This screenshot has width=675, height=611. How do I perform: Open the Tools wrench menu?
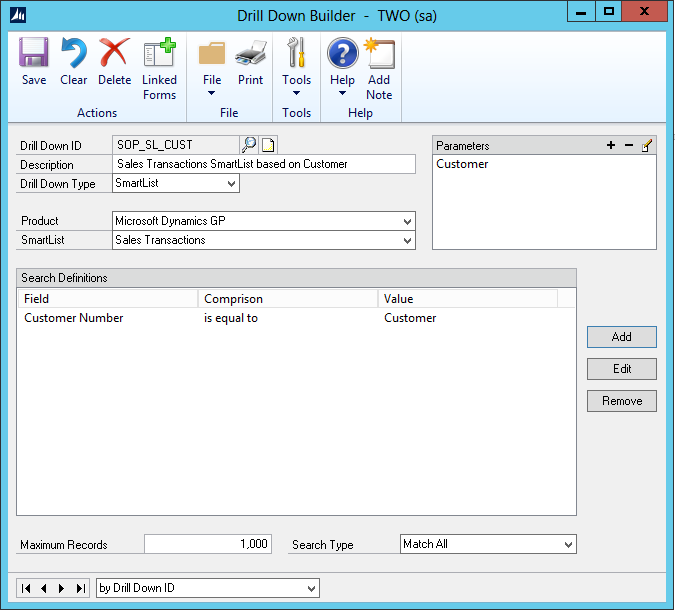click(x=297, y=53)
